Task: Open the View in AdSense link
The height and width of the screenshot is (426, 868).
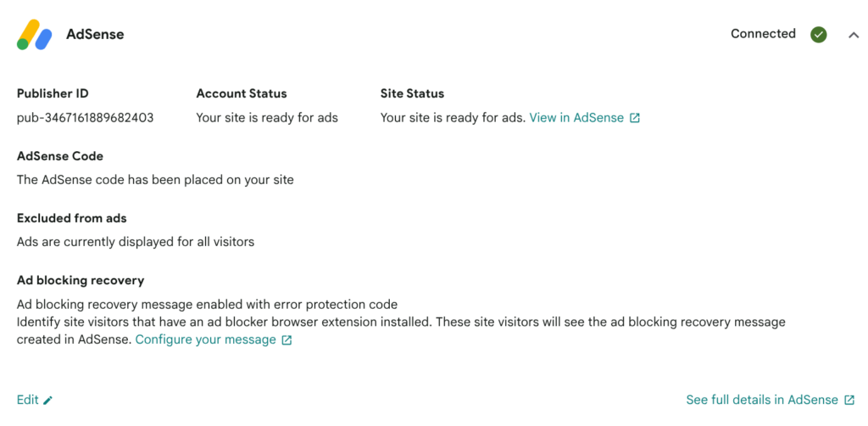Action: (x=576, y=118)
